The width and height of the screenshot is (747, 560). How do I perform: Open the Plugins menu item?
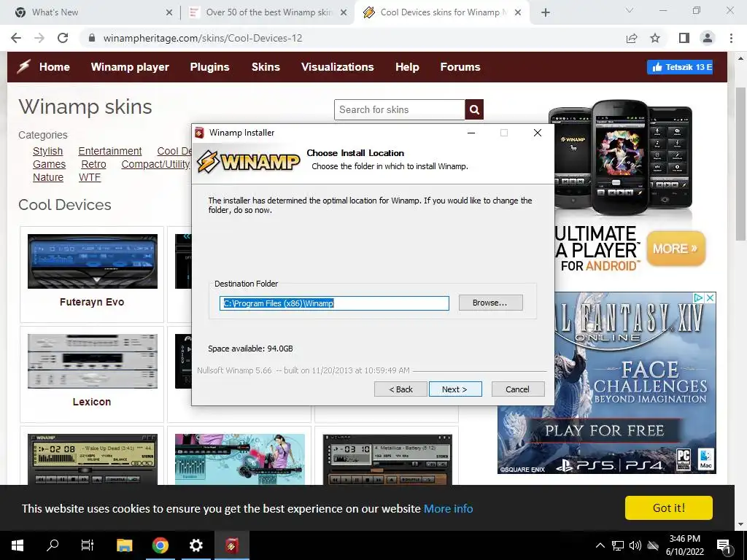coord(209,67)
